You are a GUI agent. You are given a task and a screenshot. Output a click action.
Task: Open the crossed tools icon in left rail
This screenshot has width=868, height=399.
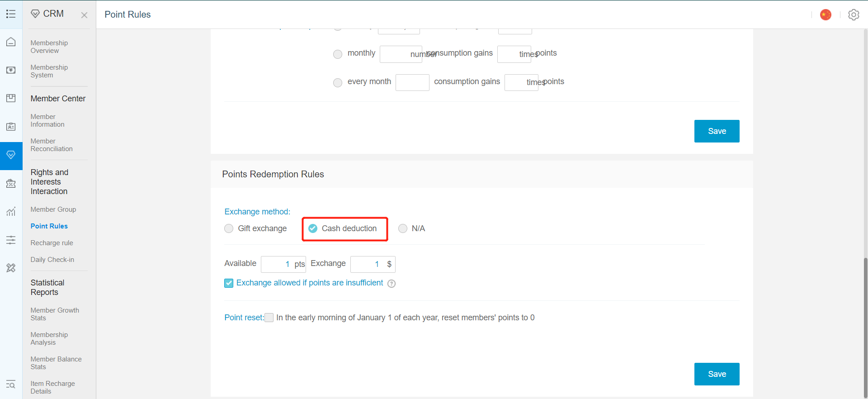click(11, 268)
